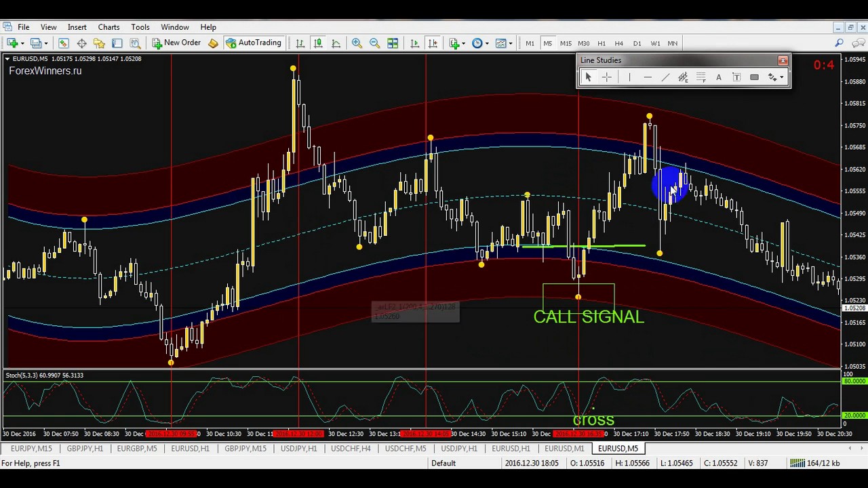Switch to the EURJPY,M15 chart tab

pyautogui.click(x=31, y=449)
